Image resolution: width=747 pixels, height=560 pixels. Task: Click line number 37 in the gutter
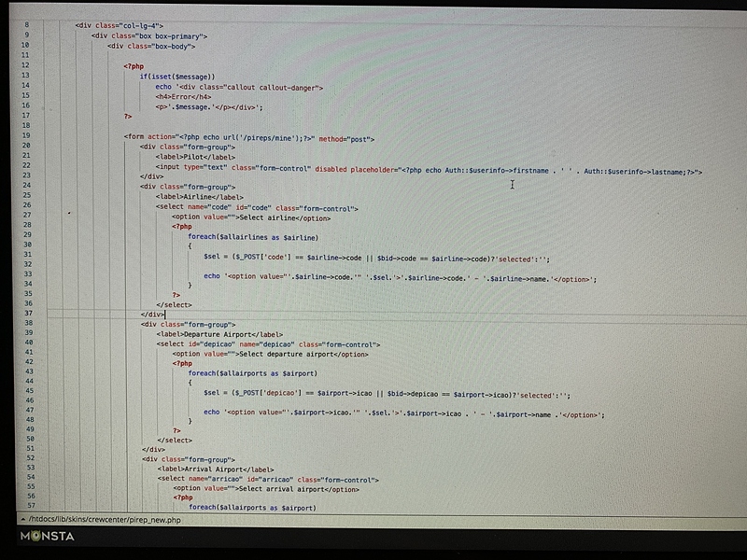(x=28, y=313)
